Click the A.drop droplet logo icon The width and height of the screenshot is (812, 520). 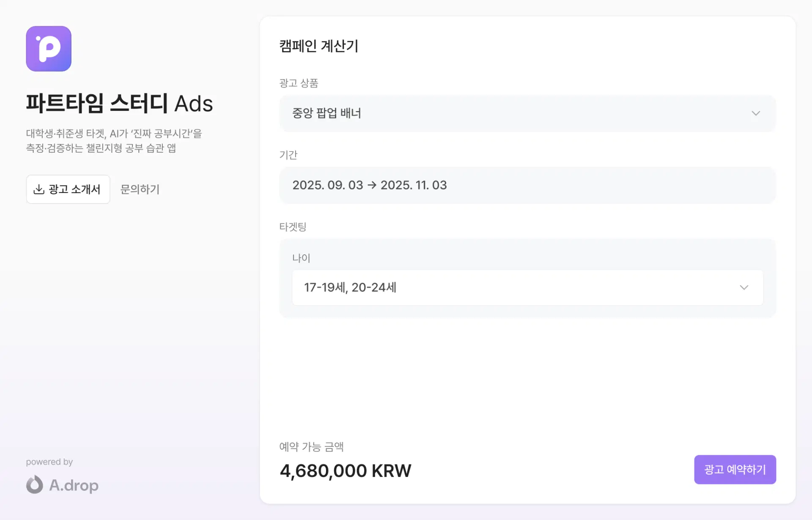pyautogui.click(x=35, y=485)
